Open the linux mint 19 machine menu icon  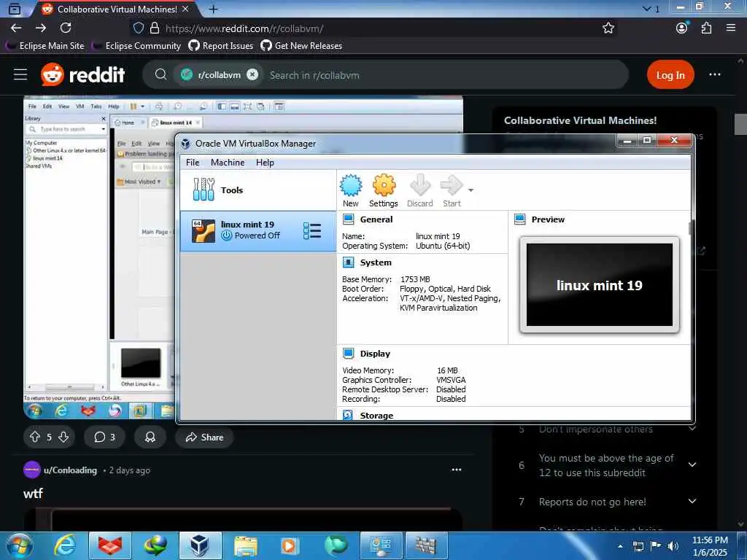(312, 231)
